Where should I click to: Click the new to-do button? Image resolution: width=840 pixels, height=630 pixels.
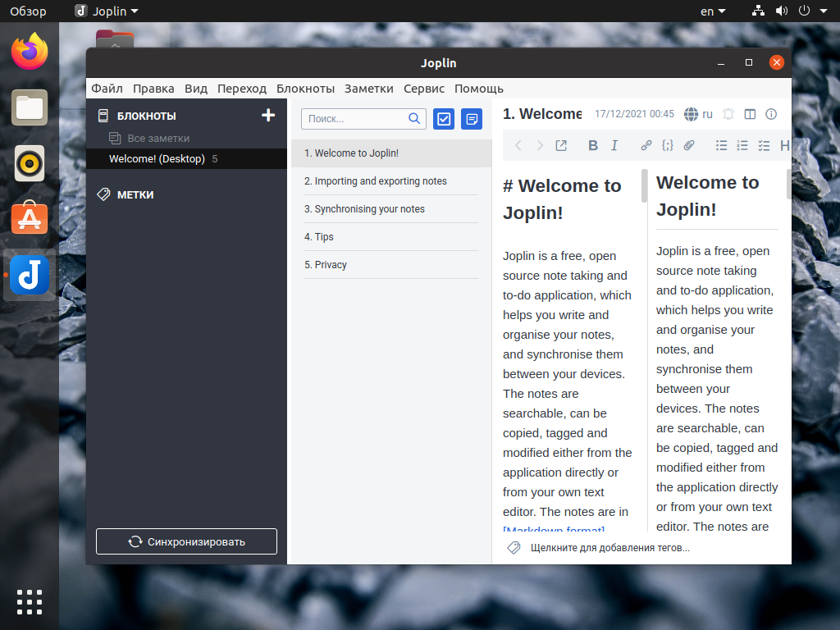(x=444, y=119)
